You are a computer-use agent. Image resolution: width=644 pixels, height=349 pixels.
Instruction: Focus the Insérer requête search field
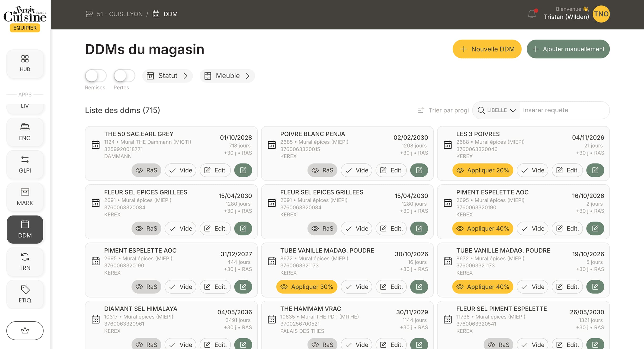coord(564,110)
